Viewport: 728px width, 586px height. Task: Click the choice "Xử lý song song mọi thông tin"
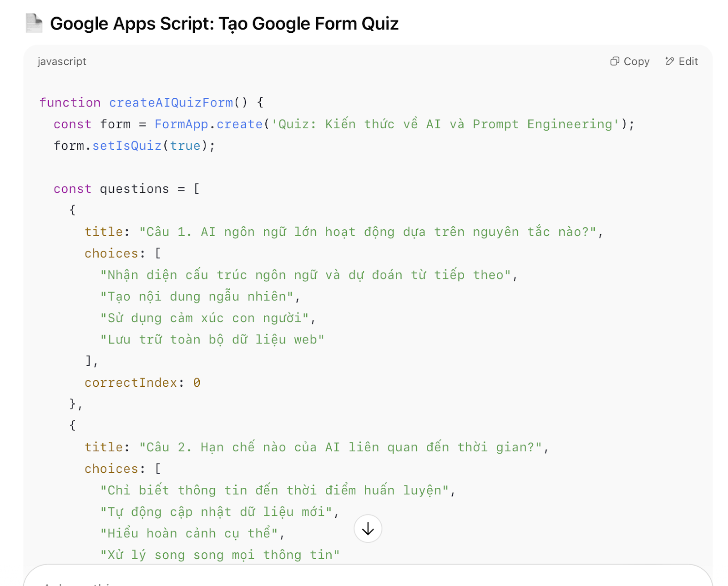[x=220, y=555]
